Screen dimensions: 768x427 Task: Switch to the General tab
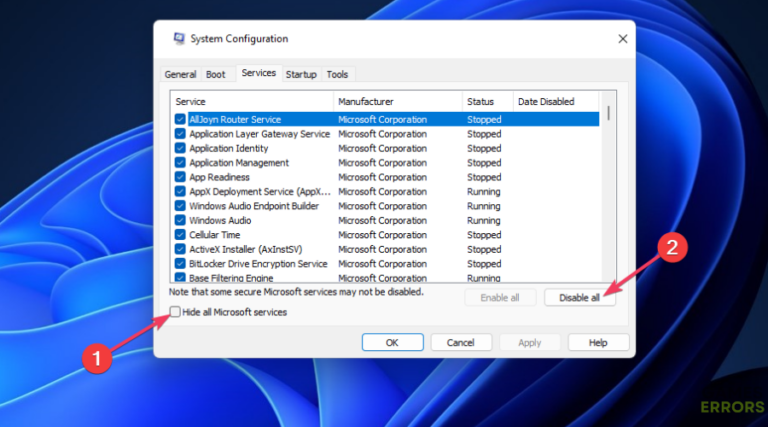pos(180,74)
